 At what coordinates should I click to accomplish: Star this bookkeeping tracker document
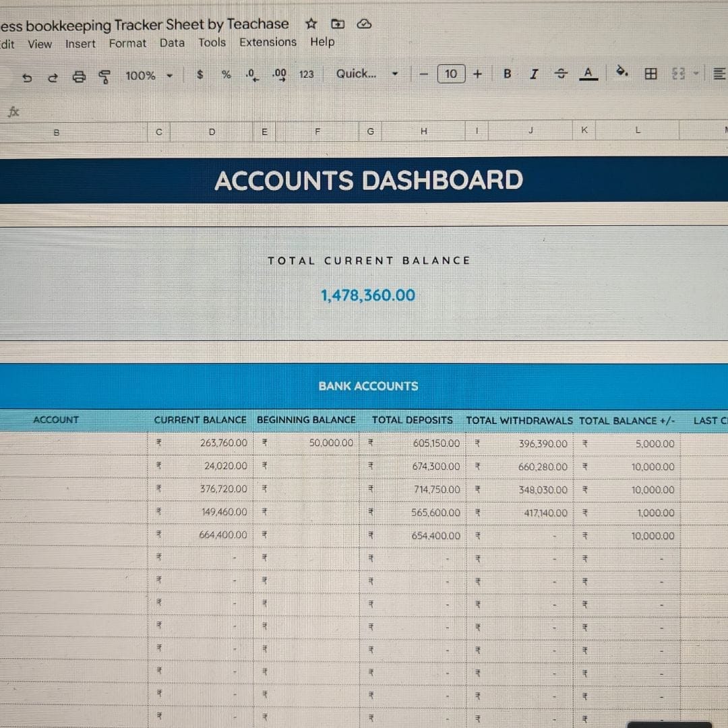311,24
